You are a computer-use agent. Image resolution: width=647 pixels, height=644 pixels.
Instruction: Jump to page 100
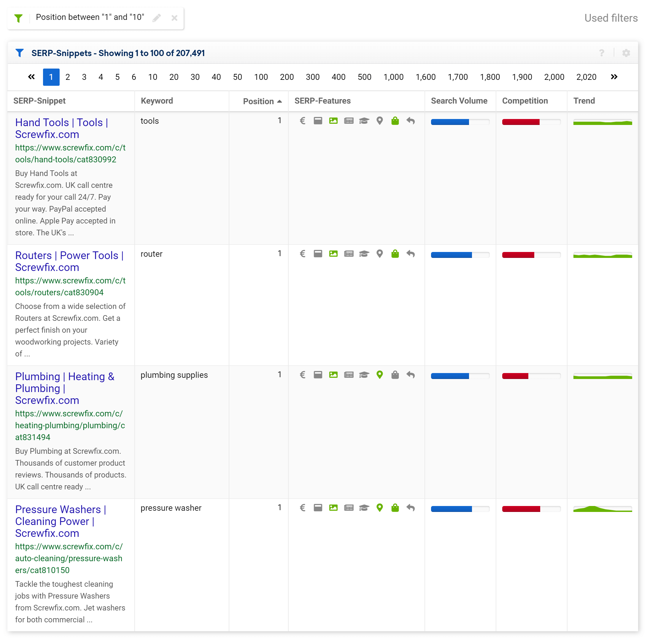261,77
